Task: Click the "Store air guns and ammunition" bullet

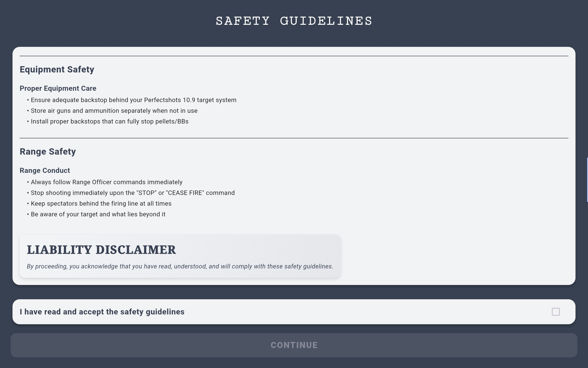Action: pos(114,111)
